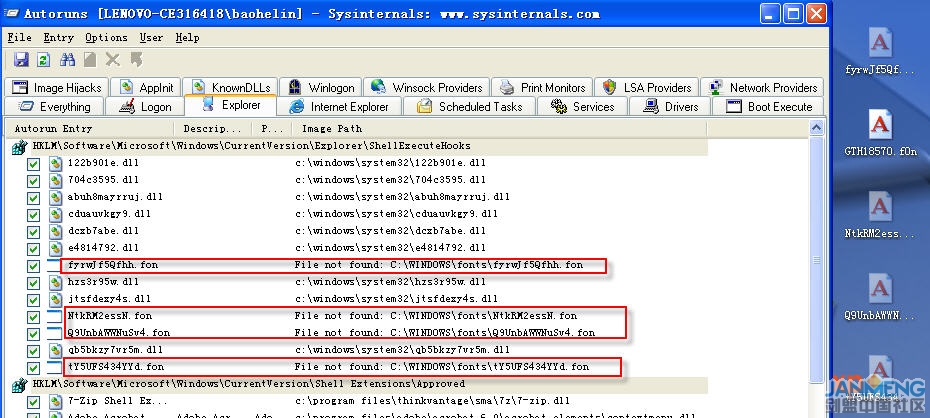Screen dimensions: 930x418
Task: Uncheck the Q9UnbAWWNuSv4.fon entry checkbox
Action: pyautogui.click(x=33, y=334)
